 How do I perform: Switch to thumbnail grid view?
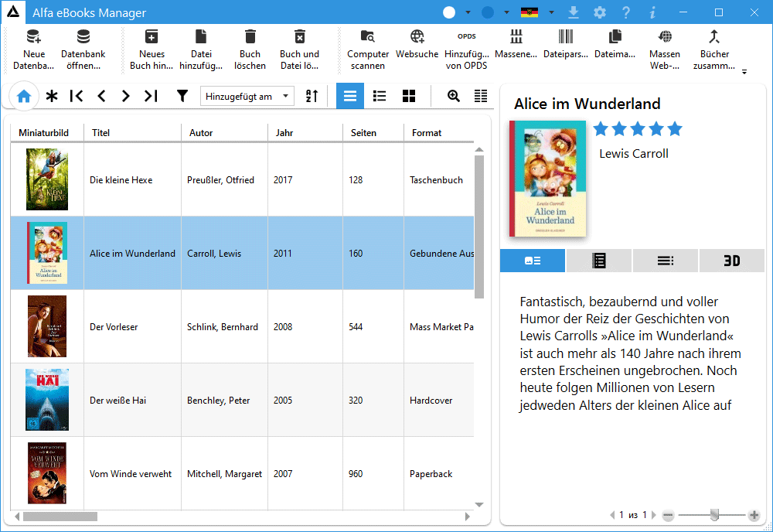click(409, 96)
